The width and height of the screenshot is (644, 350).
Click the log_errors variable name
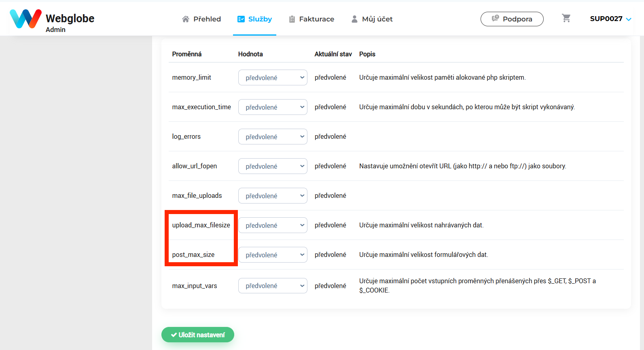(x=186, y=137)
